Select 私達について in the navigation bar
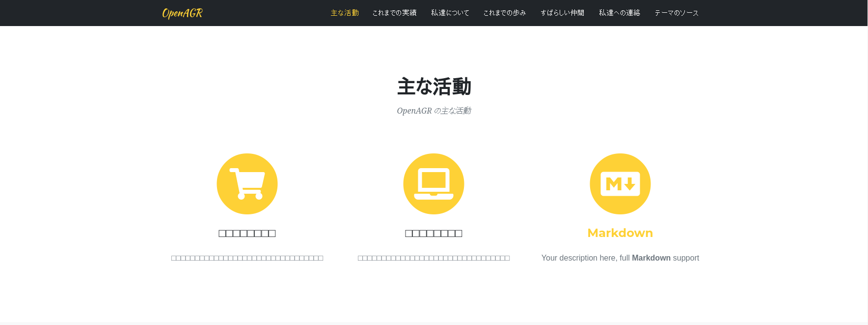This screenshot has width=868, height=325. coord(450,13)
